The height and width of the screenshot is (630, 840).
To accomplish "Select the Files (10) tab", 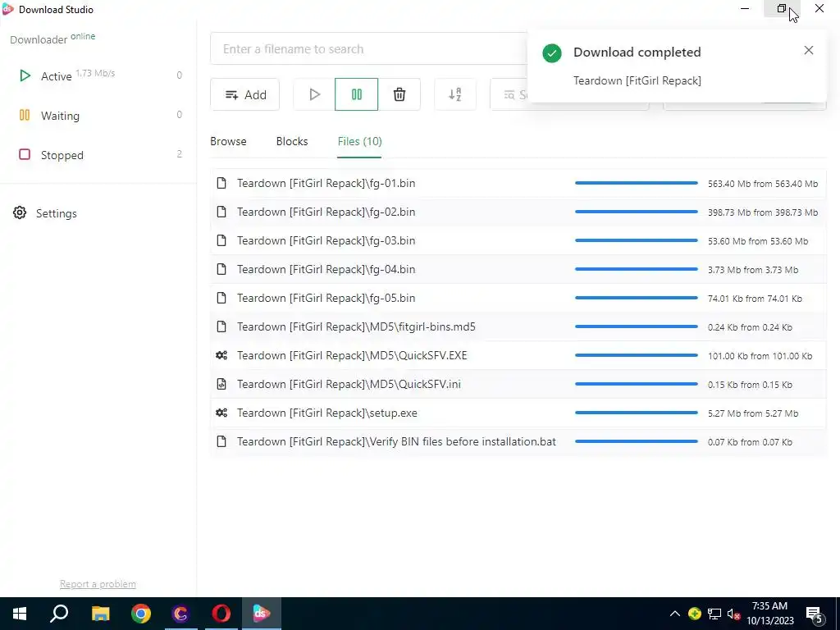I will pyautogui.click(x=359, y=141).
